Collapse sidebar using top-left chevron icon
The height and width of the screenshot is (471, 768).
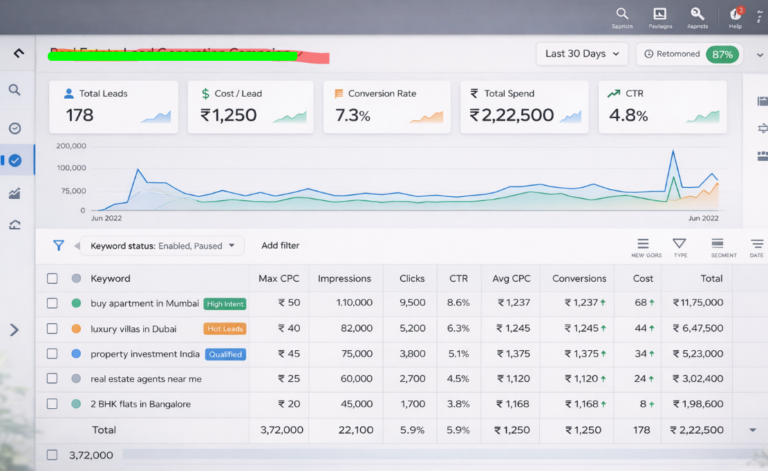pyautogui.click(x=17, y=53)
